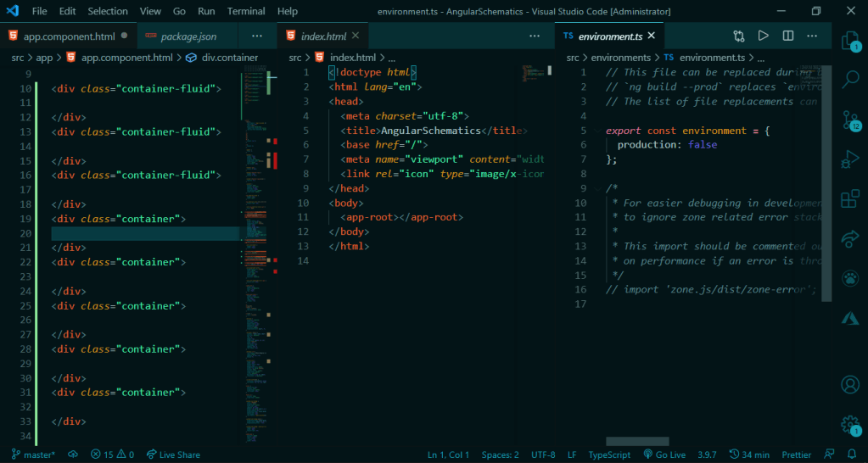Collapse the export const environment code block

pos(596,131)
